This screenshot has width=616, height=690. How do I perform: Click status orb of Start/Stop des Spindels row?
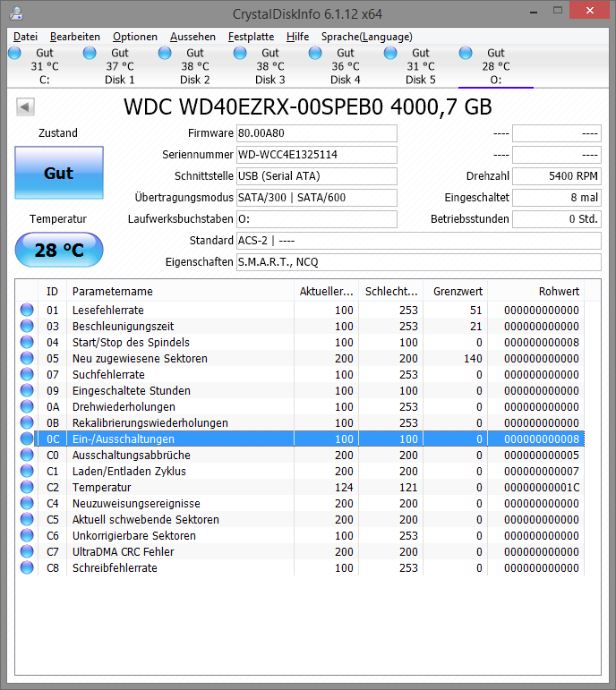[27, 343]
